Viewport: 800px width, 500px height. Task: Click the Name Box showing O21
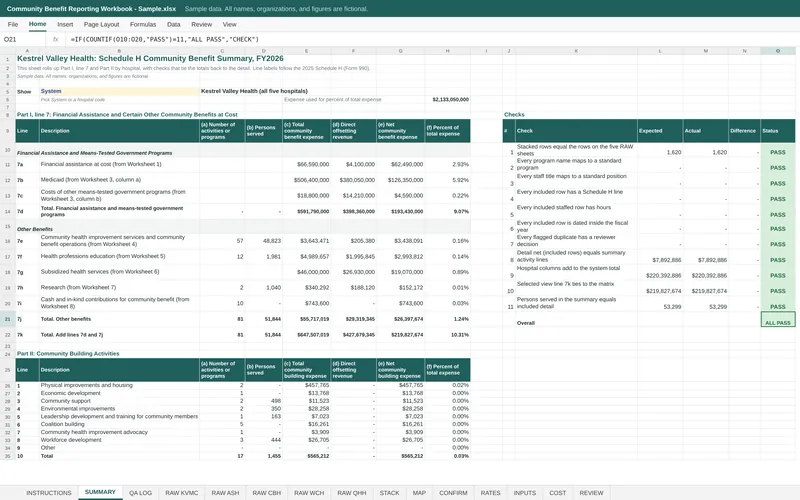click(23, 39)
